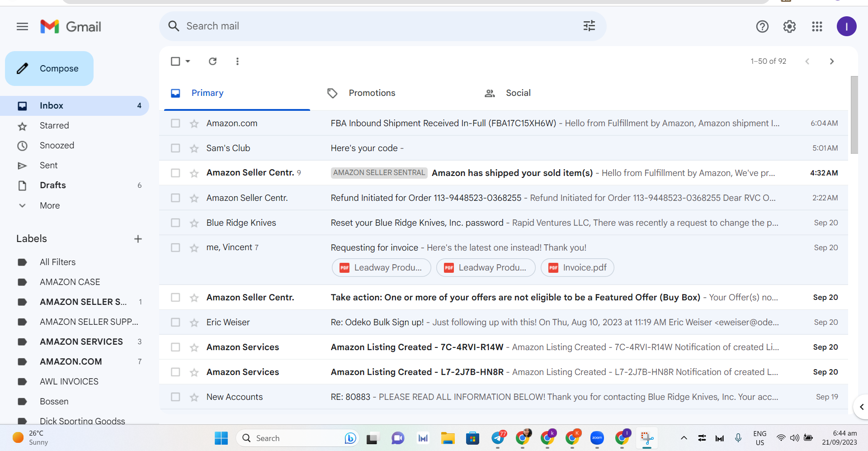
Task: Open the select dropdown arrow
Action: [188, 61]
